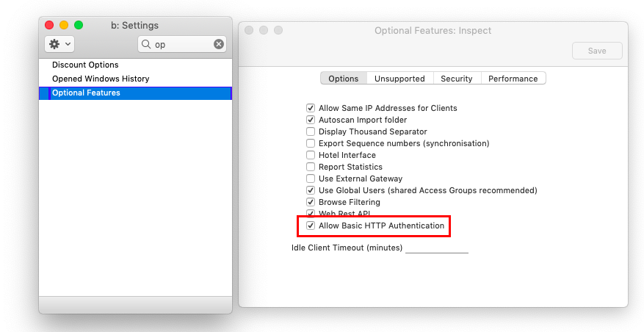Viewport: 644px width, 332px height.
Task: Open the Security tab
Action: click(x=457, y=79)
